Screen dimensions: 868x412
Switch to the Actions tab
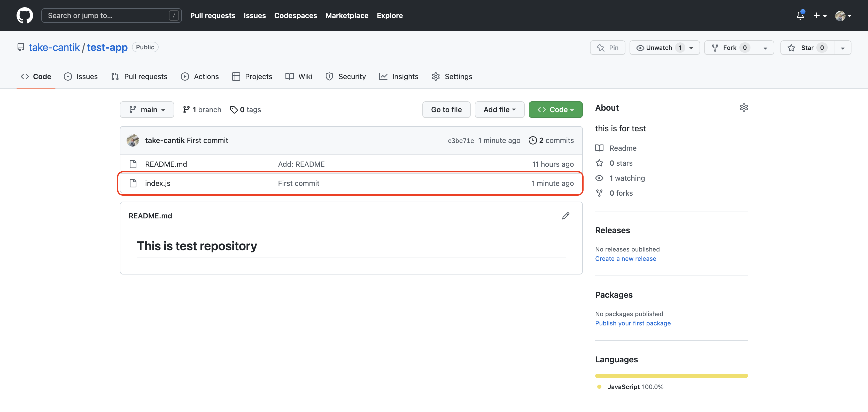(x=200, y=77)
